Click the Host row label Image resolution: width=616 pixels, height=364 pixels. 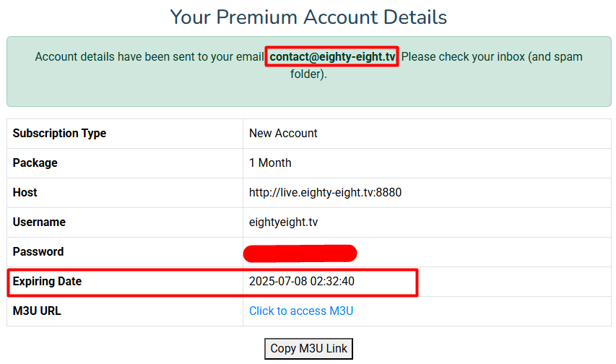point(25,193)
